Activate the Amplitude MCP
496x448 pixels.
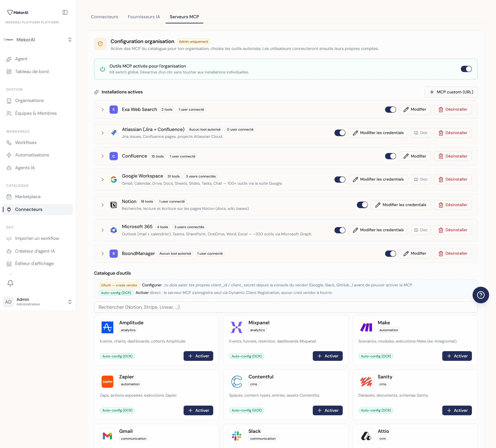[x=198, y=356]
